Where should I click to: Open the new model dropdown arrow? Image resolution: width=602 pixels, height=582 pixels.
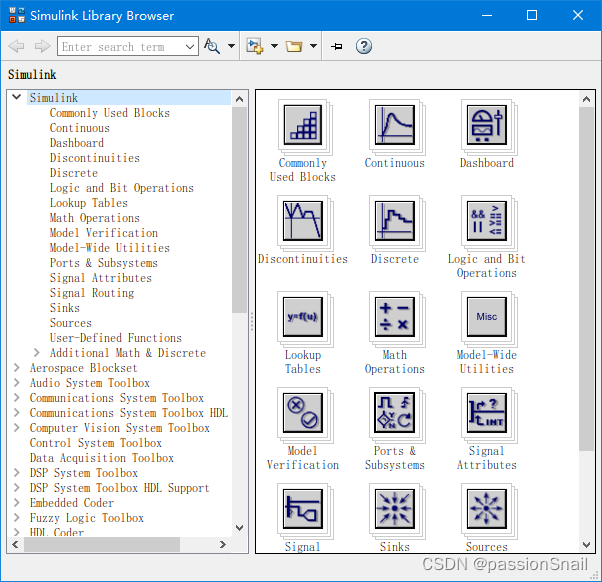pos(274,46)
